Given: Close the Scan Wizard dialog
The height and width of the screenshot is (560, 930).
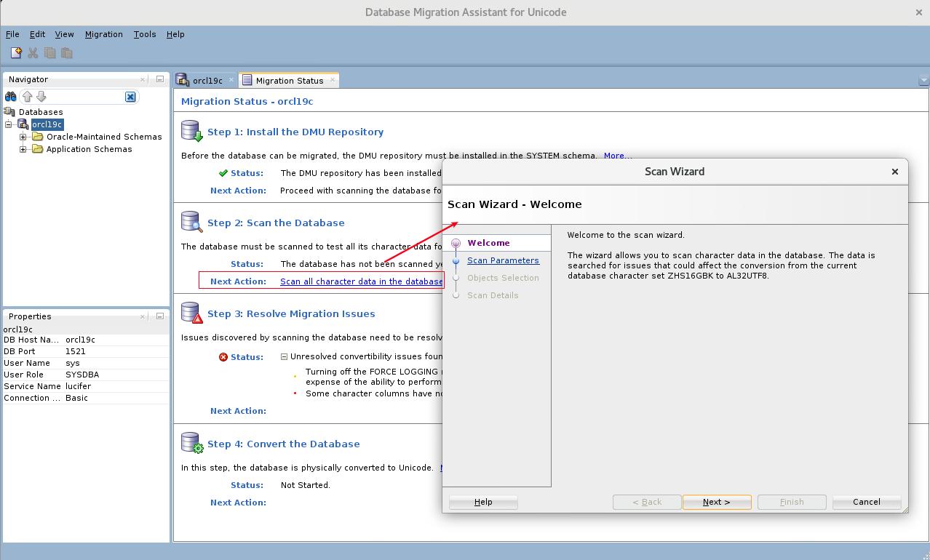Looking at the screenshot, I should click(x=895, y=172).
